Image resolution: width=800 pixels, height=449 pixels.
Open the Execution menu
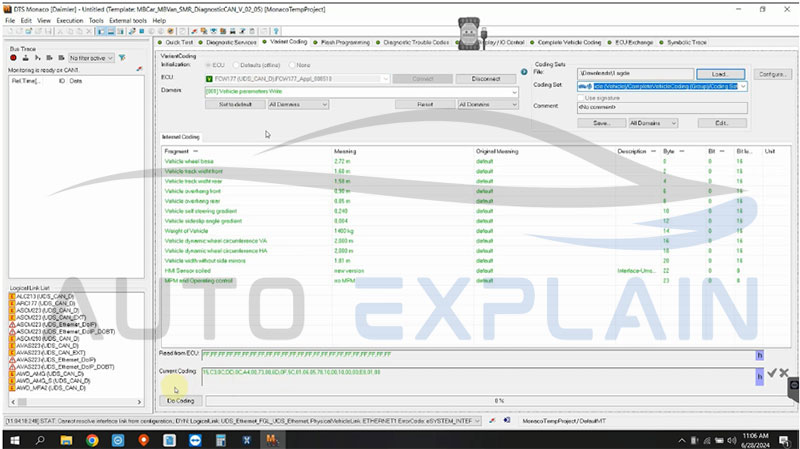69,21
